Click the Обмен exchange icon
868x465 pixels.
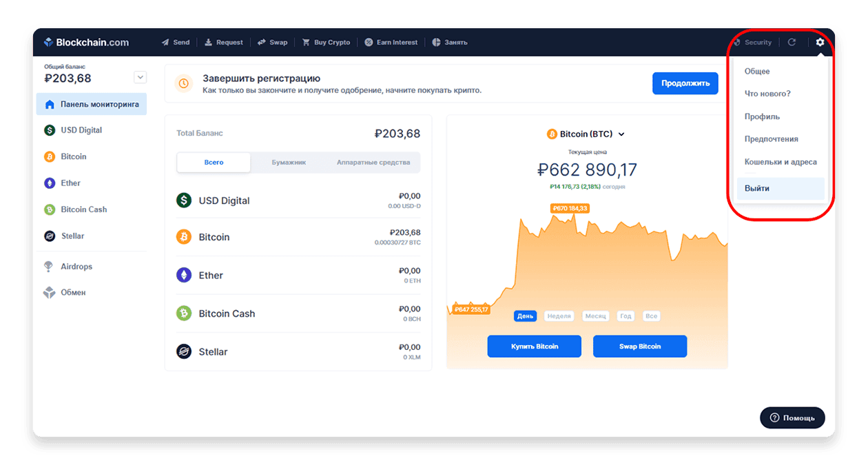pos(49,293)
